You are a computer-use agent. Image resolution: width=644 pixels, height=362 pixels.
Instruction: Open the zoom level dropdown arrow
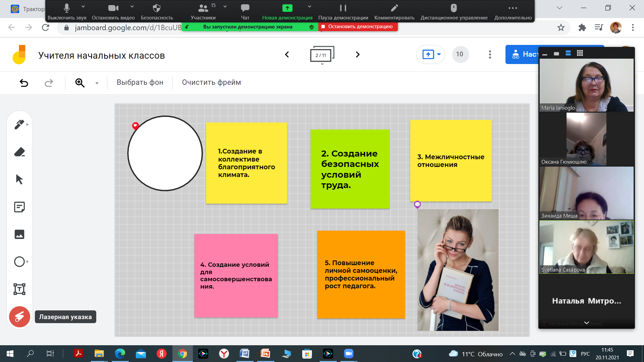(97, 83)
